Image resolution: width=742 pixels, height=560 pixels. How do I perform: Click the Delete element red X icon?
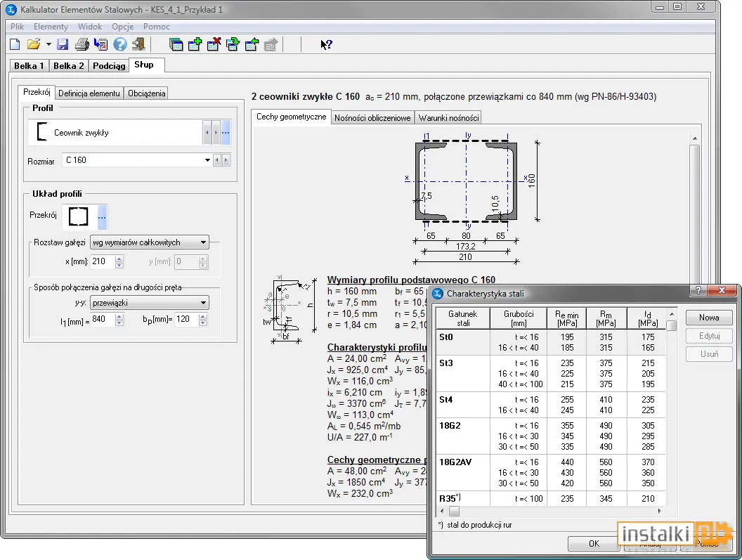click(x=214, y=44)
